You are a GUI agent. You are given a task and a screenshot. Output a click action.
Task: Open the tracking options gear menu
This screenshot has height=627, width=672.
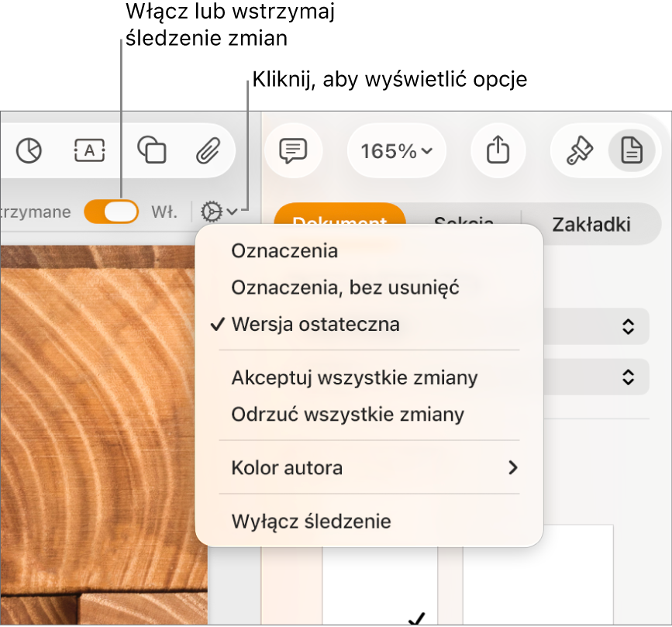pos(219,212)
